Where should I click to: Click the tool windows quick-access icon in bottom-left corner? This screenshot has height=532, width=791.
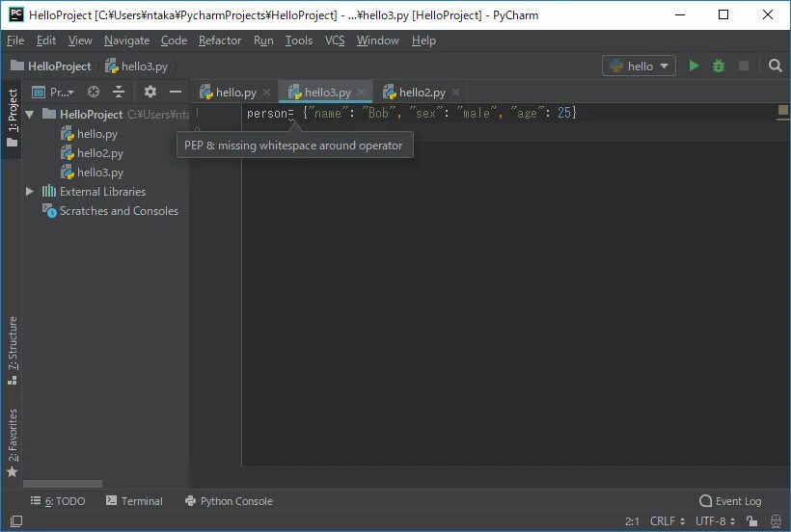15,520
